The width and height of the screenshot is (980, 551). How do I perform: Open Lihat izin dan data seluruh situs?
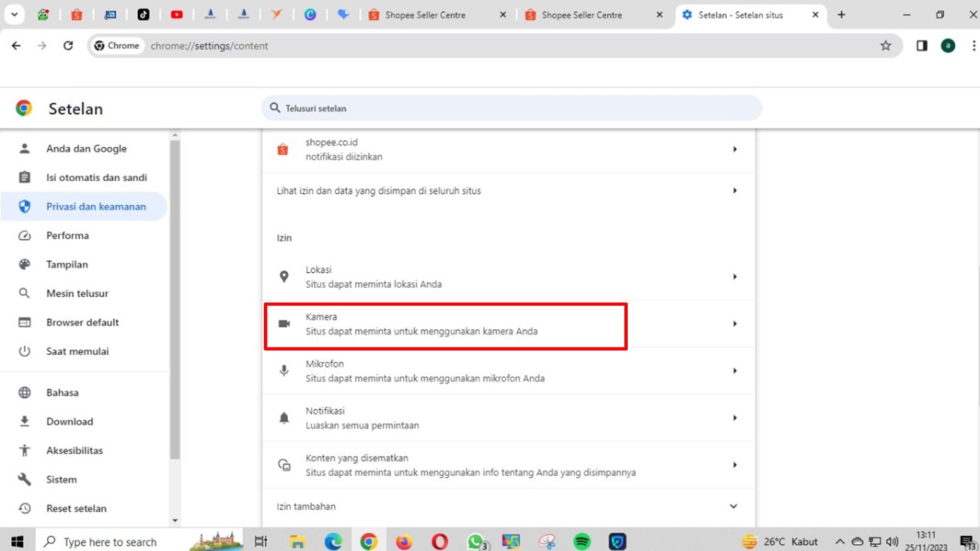point(508,191)
